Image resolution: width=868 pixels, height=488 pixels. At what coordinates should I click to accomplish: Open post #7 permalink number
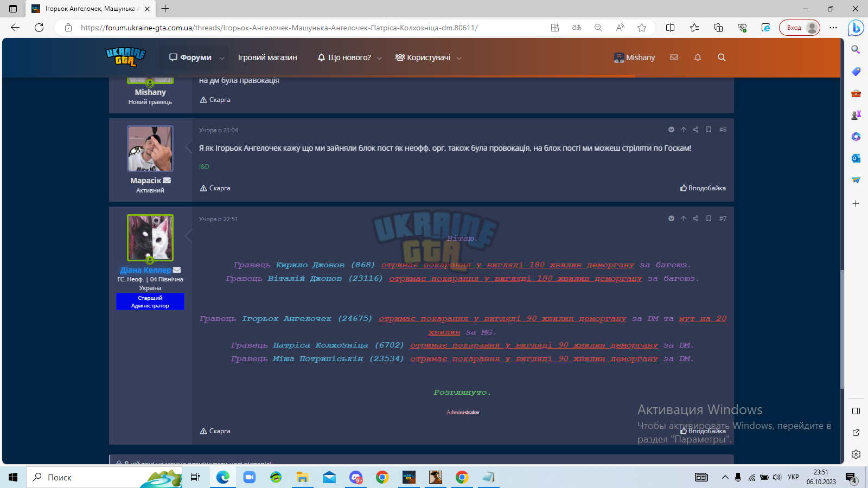click(x=723, y=219)
